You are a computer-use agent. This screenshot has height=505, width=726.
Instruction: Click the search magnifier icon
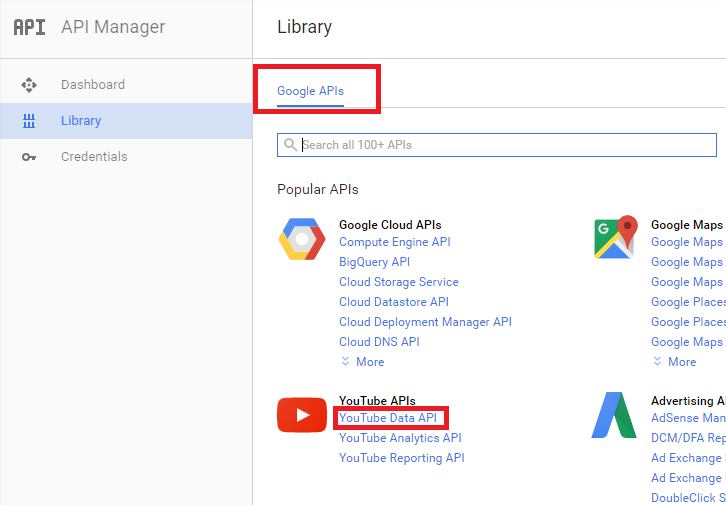click(x=290, y=145)
